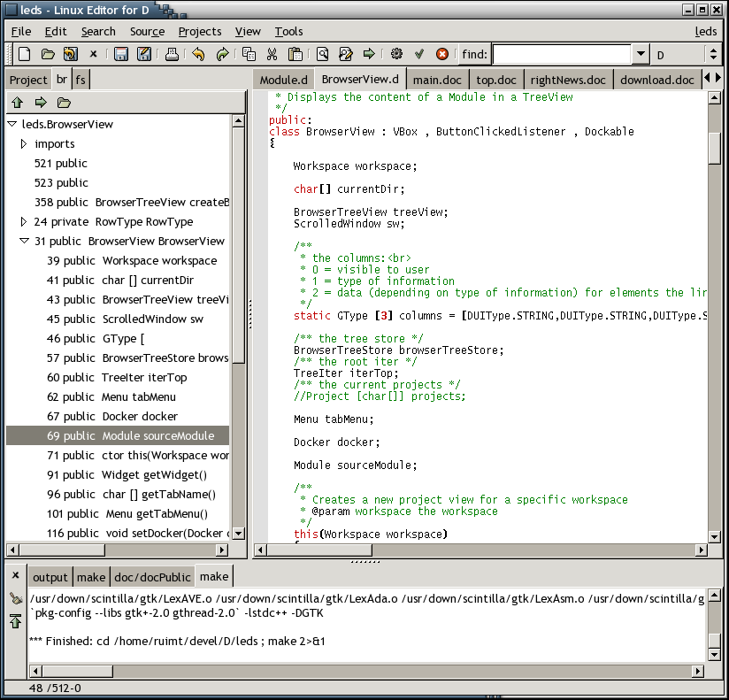Switch to the rightNews.doc tab
The image size is (729, 700).
pyautogui.click(x=568, y=80)
